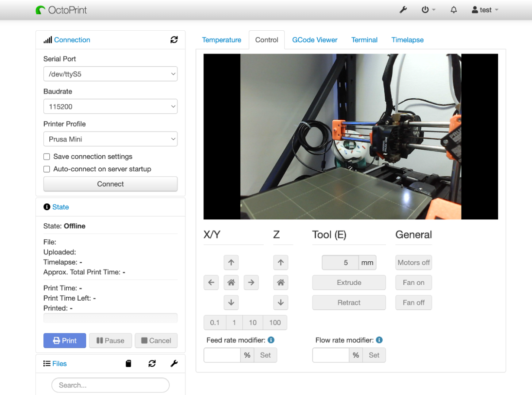The height and width of the screenshot is (395, 532).
Task: Open the GCode Viewer tab
Action: point(315,40)
